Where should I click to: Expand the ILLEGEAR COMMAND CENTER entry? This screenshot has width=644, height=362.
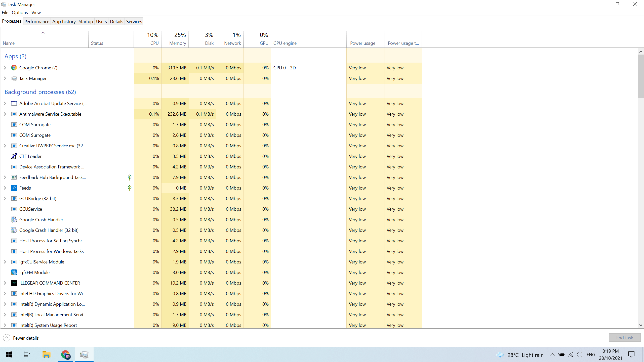click(5, 283)
